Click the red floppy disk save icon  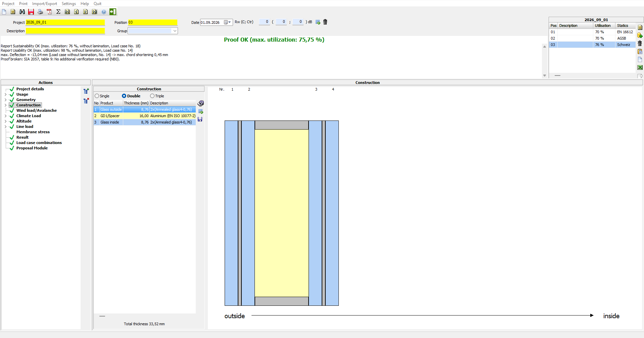tap(31, 12)
